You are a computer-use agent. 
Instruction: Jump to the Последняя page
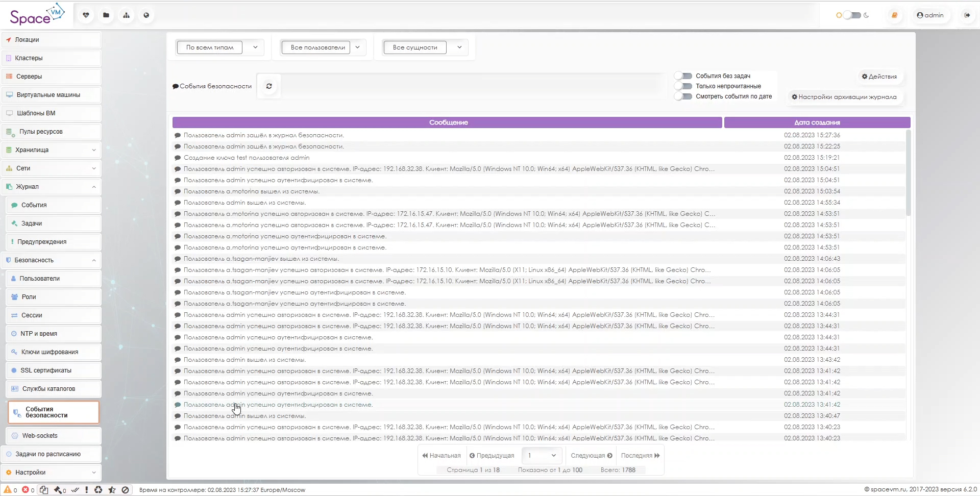pyautogui.click(x=641, y=456)
